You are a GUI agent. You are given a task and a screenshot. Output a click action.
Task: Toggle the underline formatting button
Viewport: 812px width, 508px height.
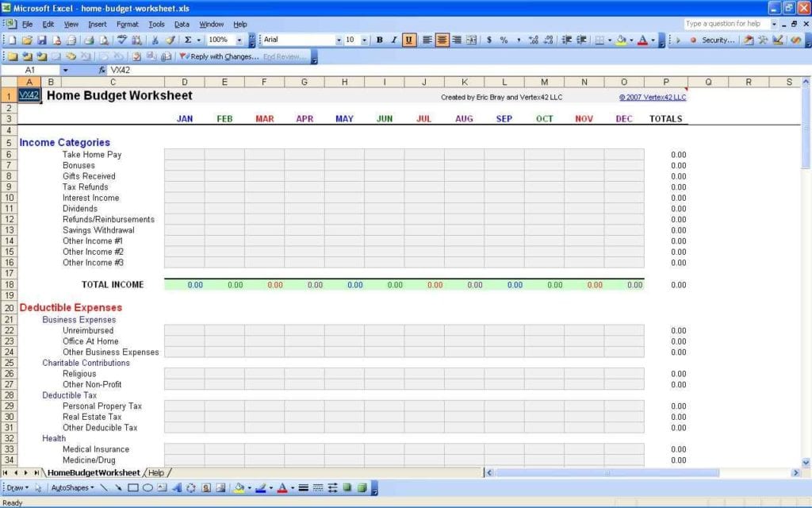pos(408,39)
